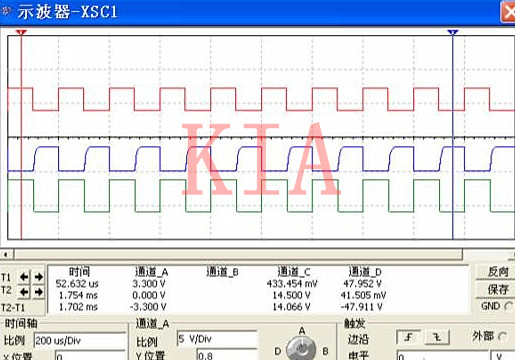Click the timebase scale field 200 us/Div
Viewport: 515px width, 360px height.
pos(80,340)
